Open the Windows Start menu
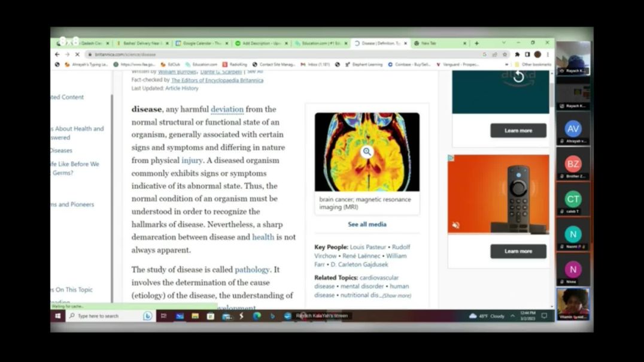 click(x=58, y=316)
